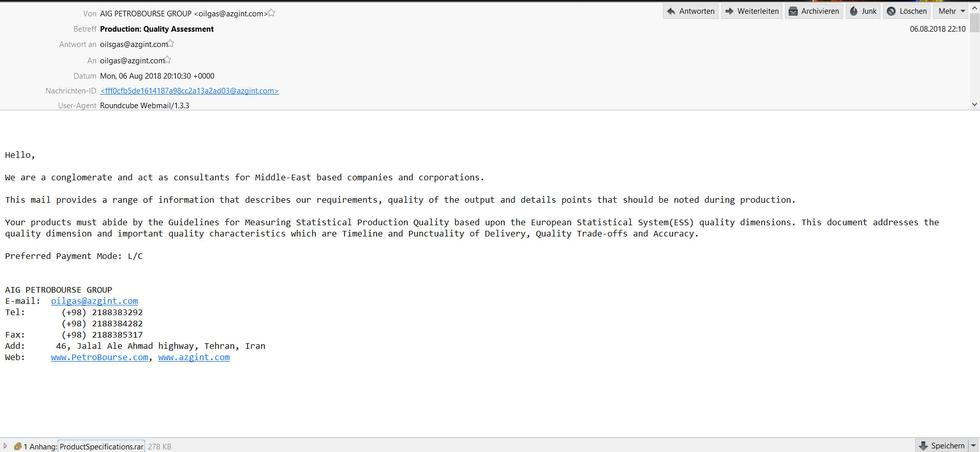Click the header scrollbar up arrow
Viewport: 980px width, 452px height.
(x=974, y=8)
